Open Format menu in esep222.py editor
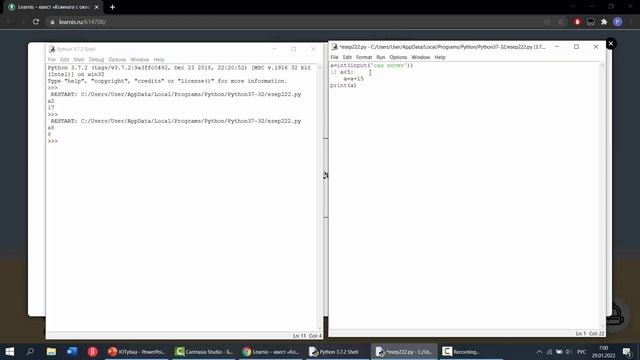640x360 pixels. coord(364,57)
